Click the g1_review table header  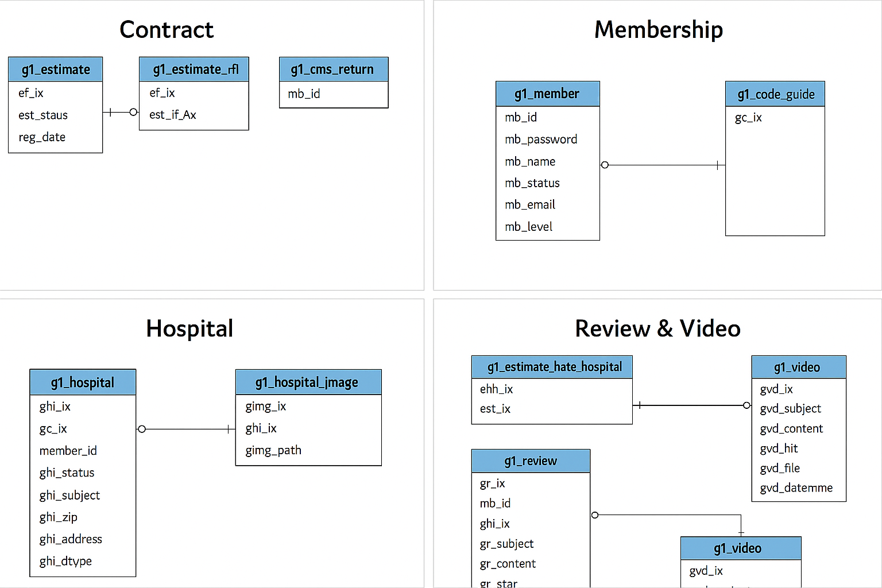pyautogui.click(x=531, y=461)
